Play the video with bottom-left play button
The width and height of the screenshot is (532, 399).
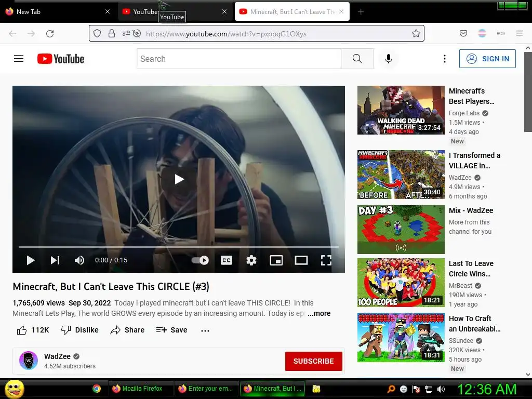31,260
